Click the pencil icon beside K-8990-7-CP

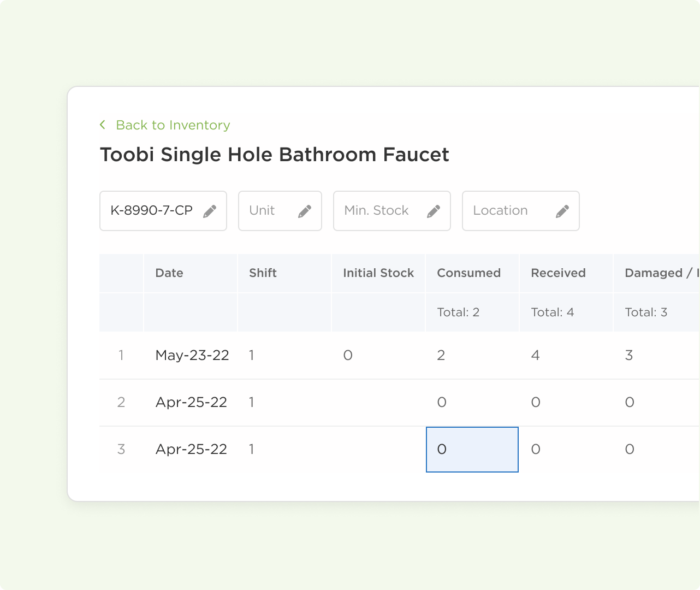point(210,211)
